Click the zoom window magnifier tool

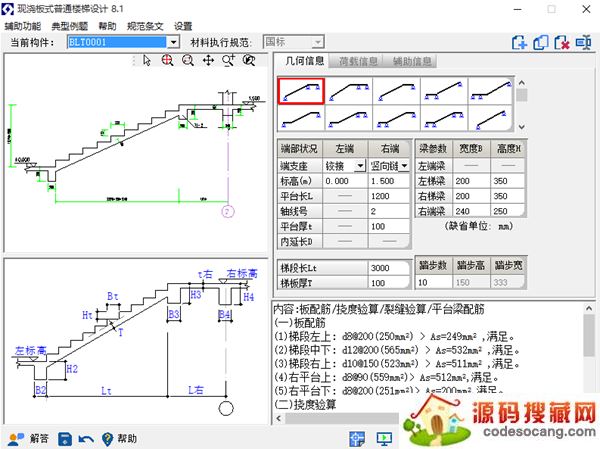tap(229, 60)
